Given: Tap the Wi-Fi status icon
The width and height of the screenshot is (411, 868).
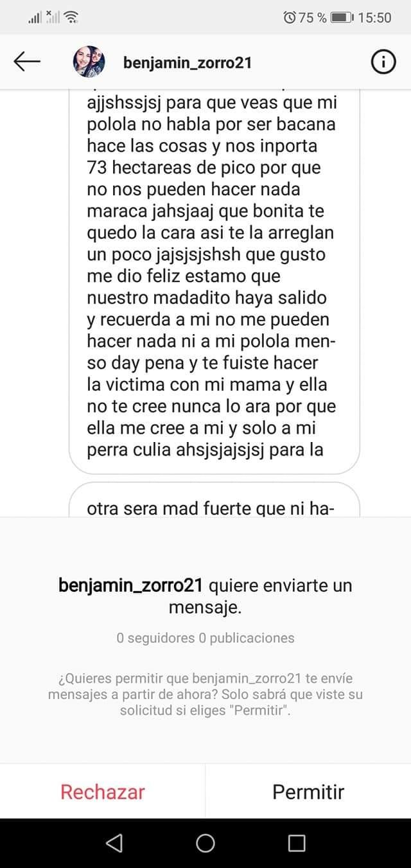Looking at the screenshot, I should pos(72,17).
